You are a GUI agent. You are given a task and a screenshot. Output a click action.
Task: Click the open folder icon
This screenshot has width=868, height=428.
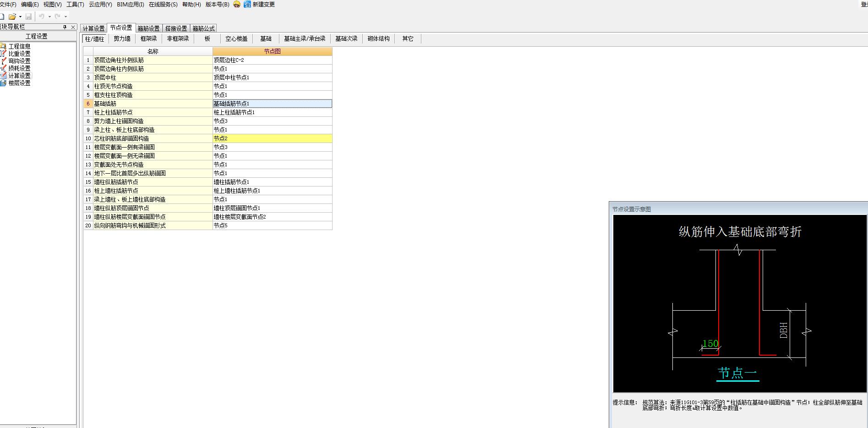12,16
